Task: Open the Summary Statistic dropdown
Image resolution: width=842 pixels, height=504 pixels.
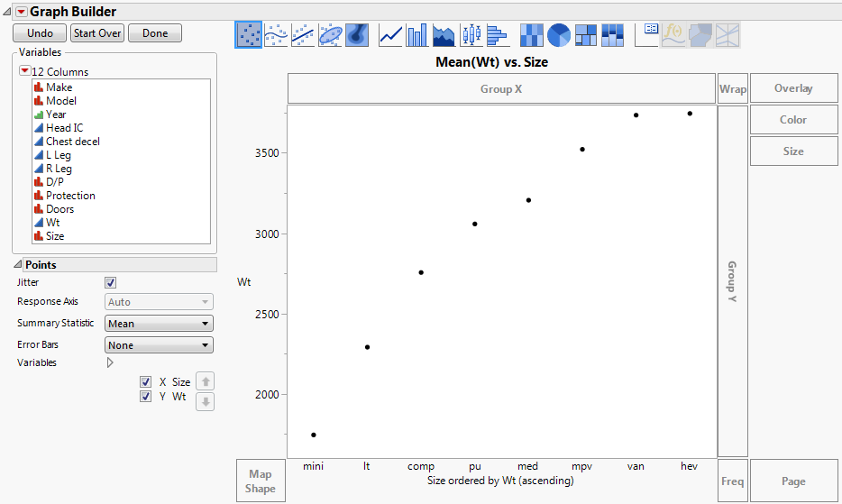Action: tap(159, 324)
